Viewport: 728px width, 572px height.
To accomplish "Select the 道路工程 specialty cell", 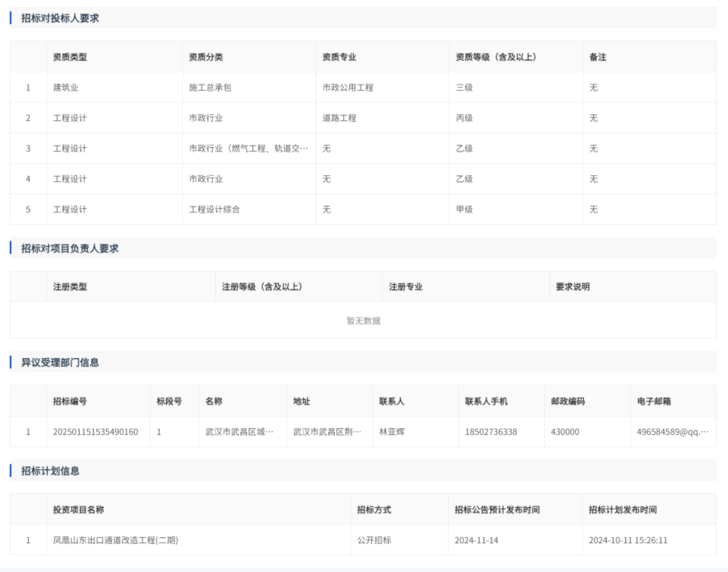I will pos(339,118).
